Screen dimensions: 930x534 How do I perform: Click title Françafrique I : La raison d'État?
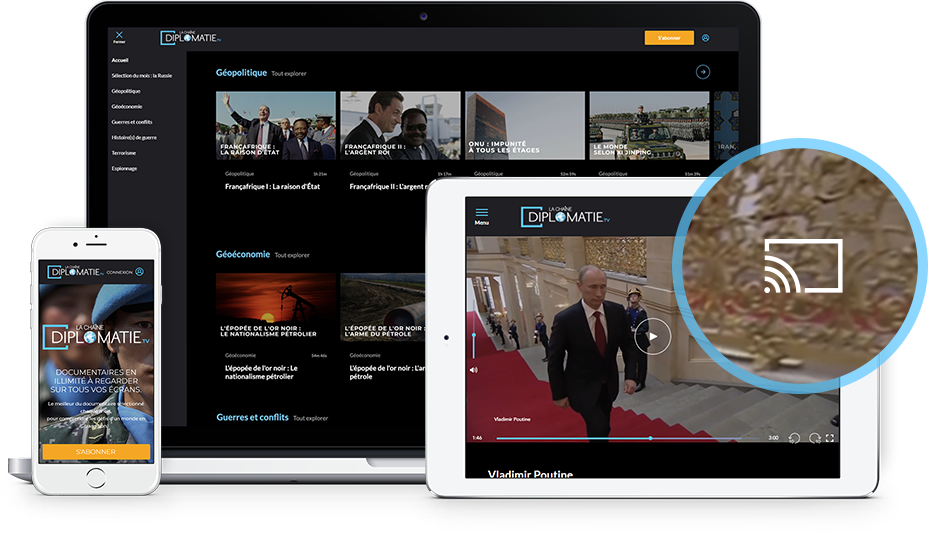coord(272,187)
